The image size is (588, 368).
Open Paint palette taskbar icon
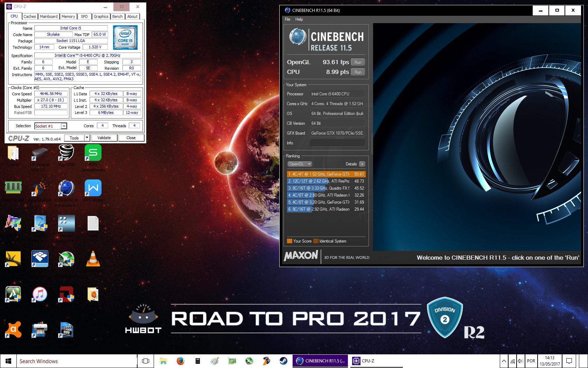(x=215, y=361)
